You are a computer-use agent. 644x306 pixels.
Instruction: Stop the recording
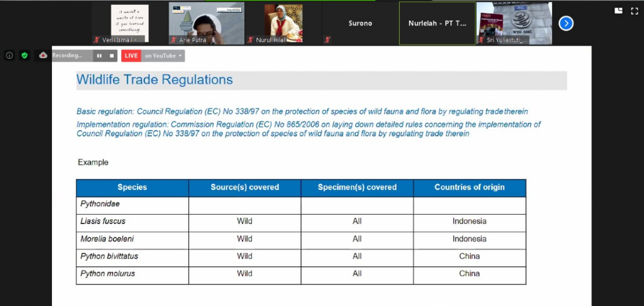pyautogui.click(x=112, y=56)
